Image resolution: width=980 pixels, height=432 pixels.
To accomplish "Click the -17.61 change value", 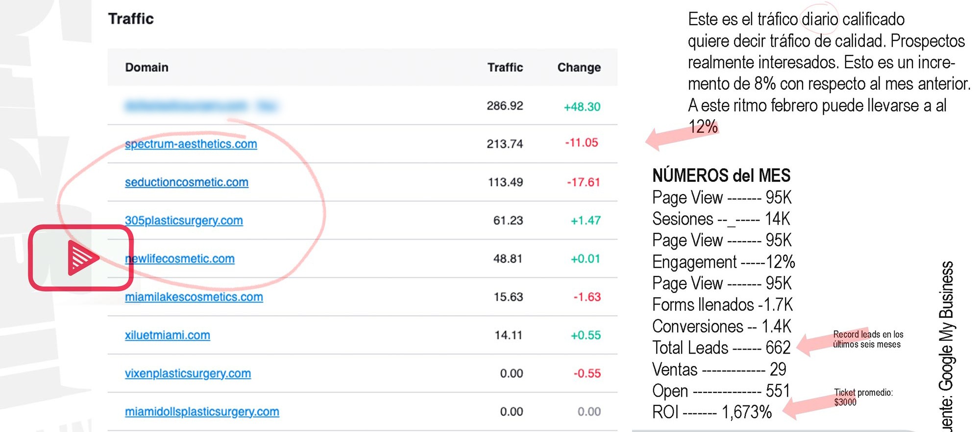I will (x=583, y=182).
